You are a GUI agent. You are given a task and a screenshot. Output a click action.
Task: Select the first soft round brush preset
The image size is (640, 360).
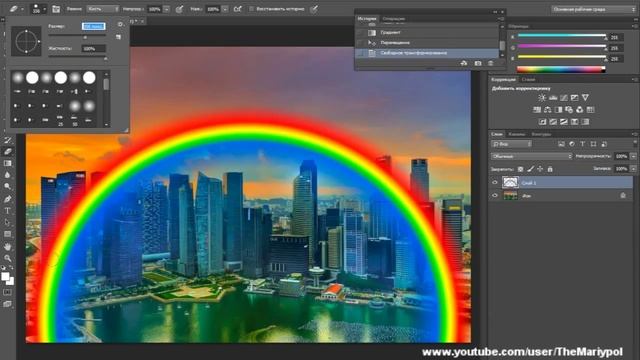[x=18, y=78]
